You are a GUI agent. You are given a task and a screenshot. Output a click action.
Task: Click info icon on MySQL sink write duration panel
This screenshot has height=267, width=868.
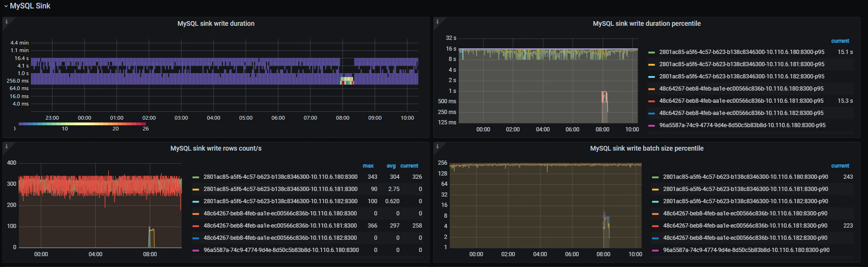[7, 22]
